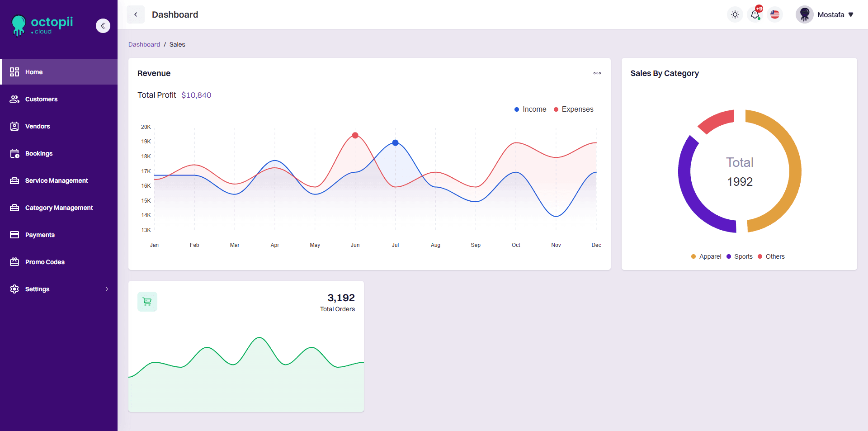
Task: Click the Jun expenses peak data point
Action: tap(355, 136)
